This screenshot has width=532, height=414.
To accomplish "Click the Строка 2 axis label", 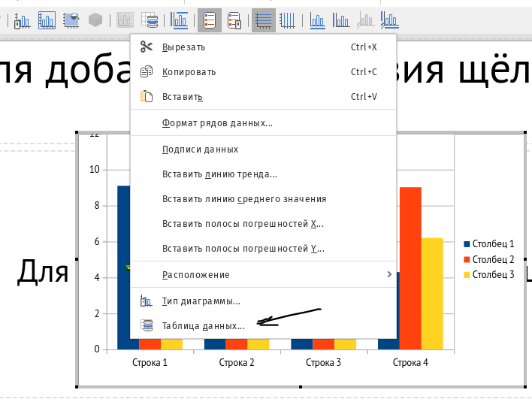I will pos(237,362).
